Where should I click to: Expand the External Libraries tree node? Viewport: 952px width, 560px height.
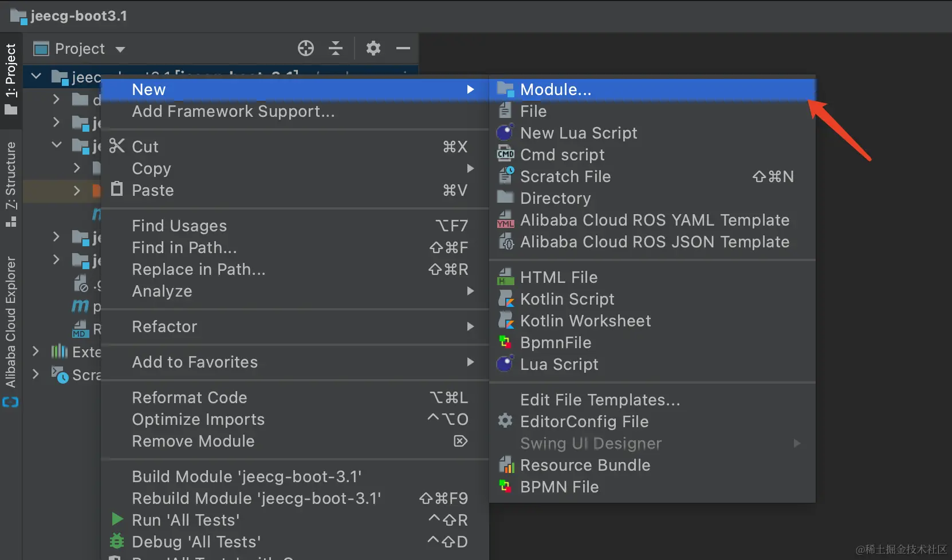click(x=36, y=352)
